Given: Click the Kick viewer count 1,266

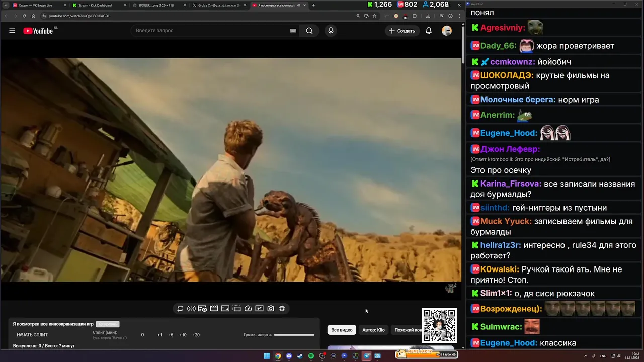Looking at the screenshot, I should point(379,5).
